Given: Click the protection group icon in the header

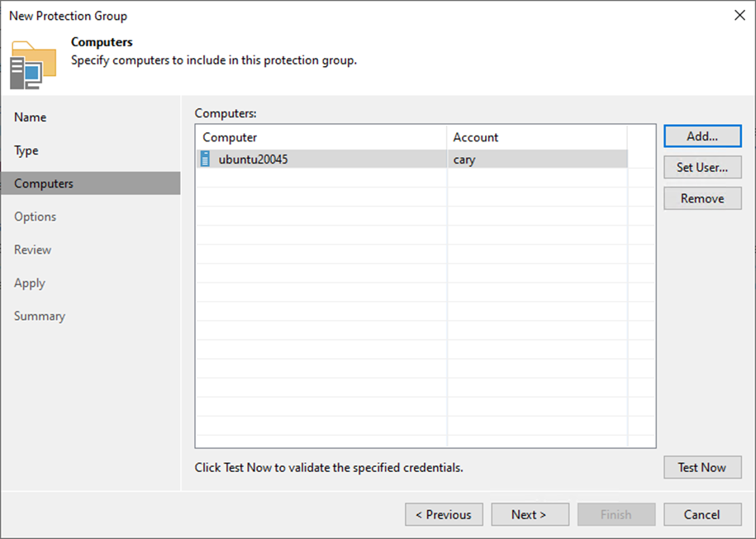Looking at the screenshot, I should 31,66.
